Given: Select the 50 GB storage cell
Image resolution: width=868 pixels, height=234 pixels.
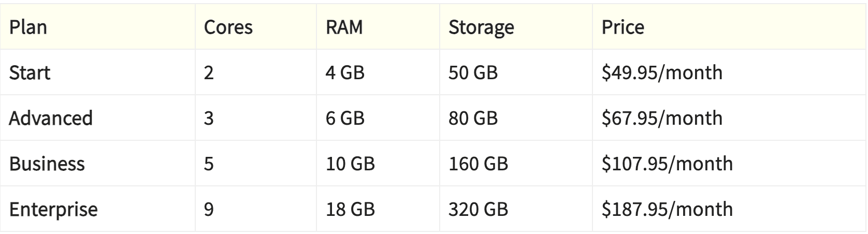Looking at the screenshot, I should [x=516, y=72].
